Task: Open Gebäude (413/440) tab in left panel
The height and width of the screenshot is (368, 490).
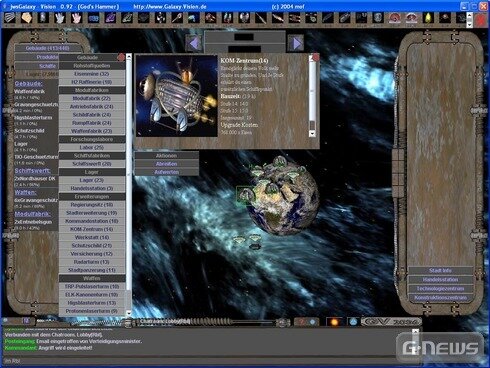Action: coord(47,48)
